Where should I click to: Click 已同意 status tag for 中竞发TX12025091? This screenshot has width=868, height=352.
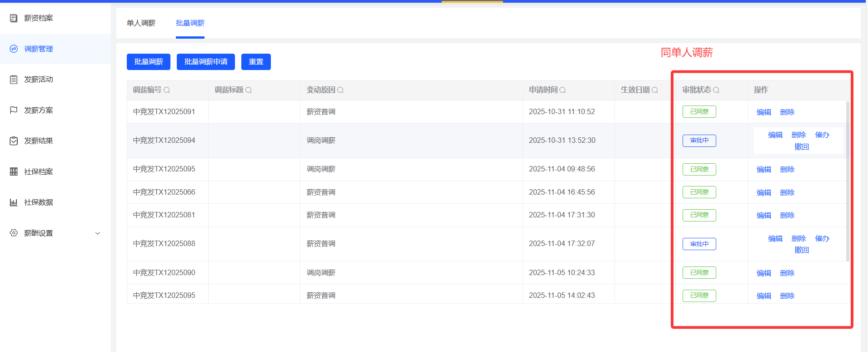coord(699,112)
